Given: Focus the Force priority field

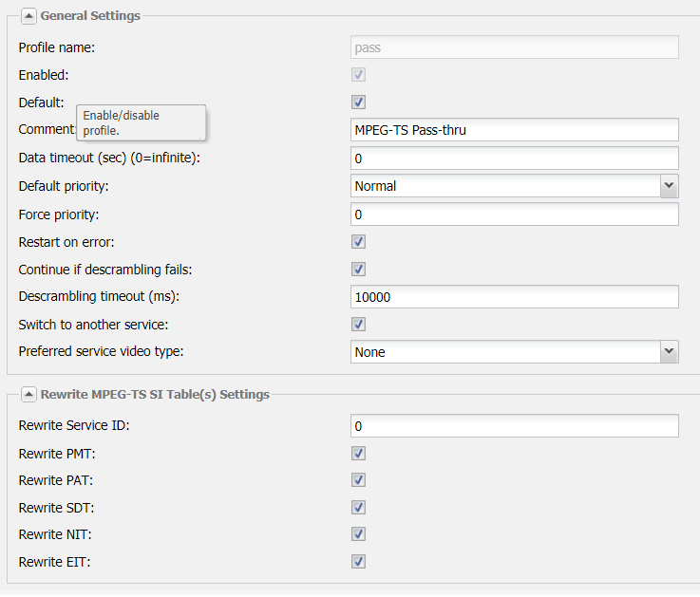Looking at the screenshot, I should [x=514, y=215].
